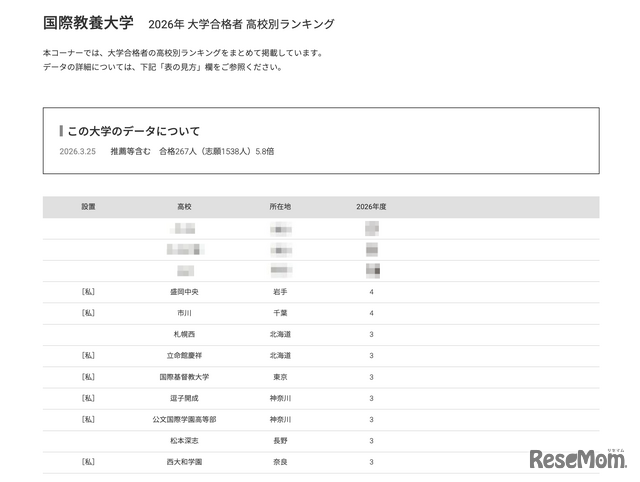This screenshot has height=482, width=640.
Task: Click the intro line starting 本コーナーでは
Action: 183,53
